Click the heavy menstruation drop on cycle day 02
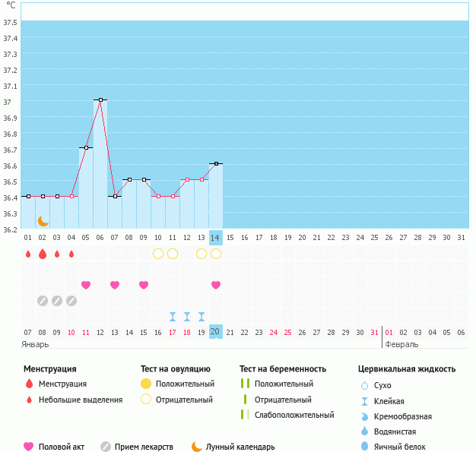Screen dimensions: 476x452 click(x=43, y=254)
